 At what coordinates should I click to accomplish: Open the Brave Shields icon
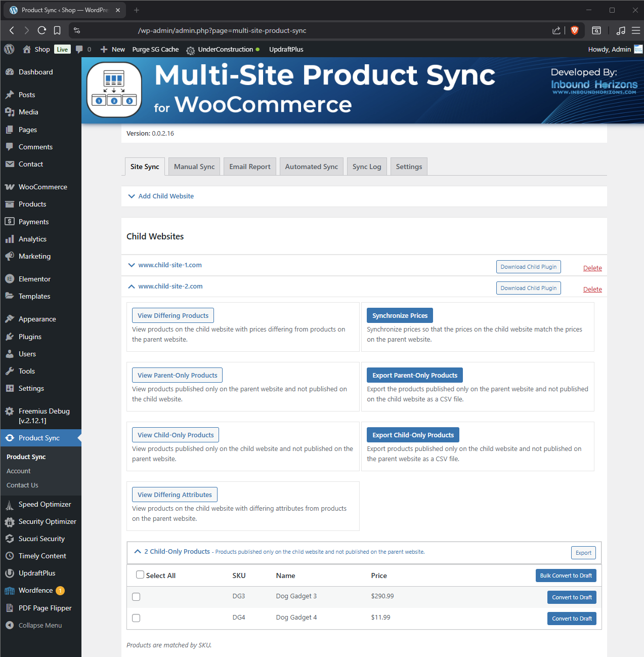(x=574, y=30)
